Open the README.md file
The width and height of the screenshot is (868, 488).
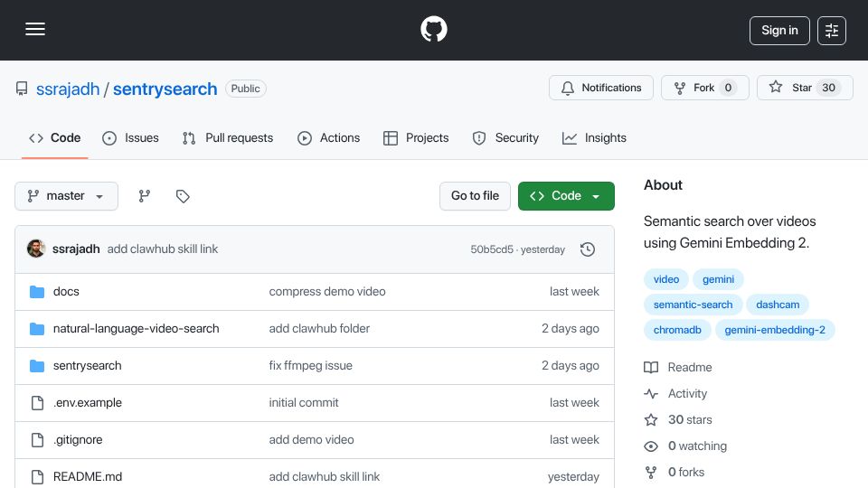point(88,477)
